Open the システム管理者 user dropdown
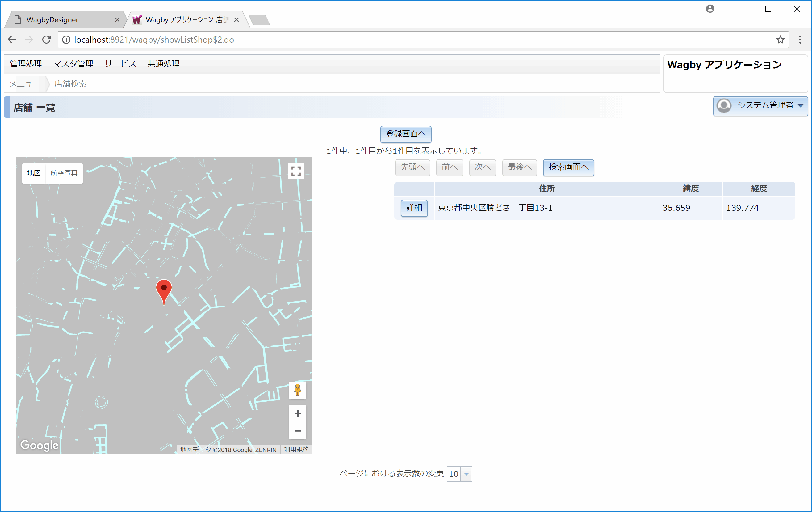 click(760, 106)
